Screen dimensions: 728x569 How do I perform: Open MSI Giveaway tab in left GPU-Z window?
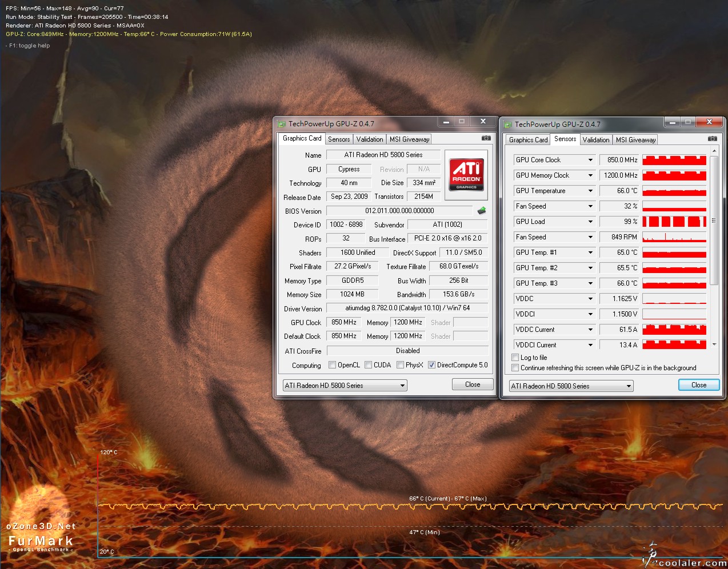tap(409, 139)
